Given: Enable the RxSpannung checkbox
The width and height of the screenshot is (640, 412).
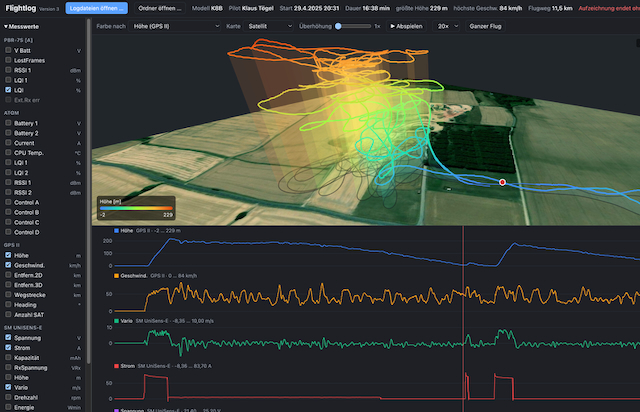Looking at the screenshot, I should coord(8,367).
